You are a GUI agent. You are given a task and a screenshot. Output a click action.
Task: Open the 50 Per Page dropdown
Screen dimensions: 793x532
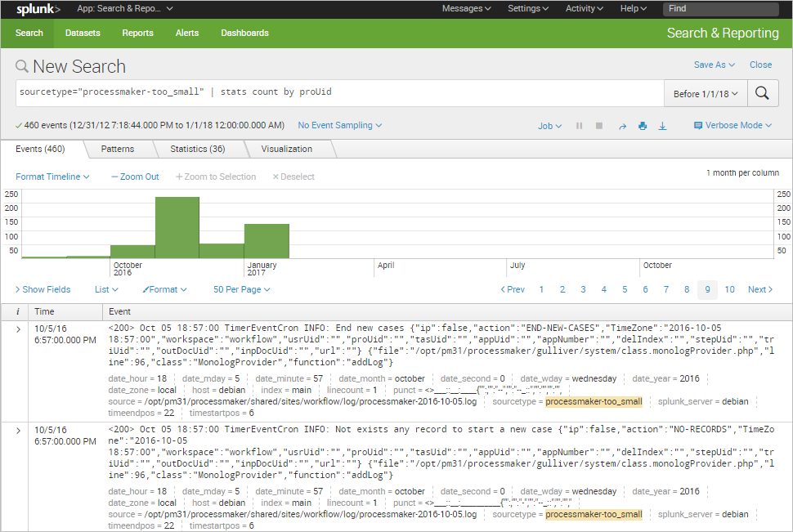(x=241, y=289)
